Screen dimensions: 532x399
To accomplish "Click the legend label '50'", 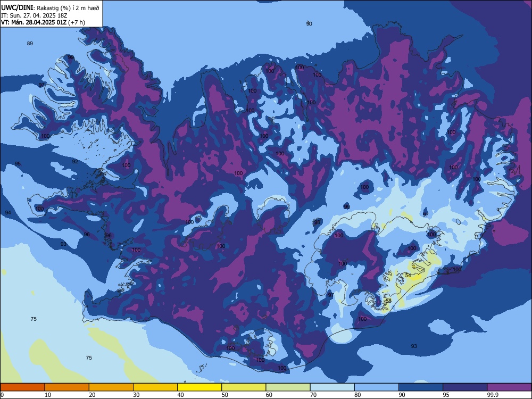I will coord(225,395).
